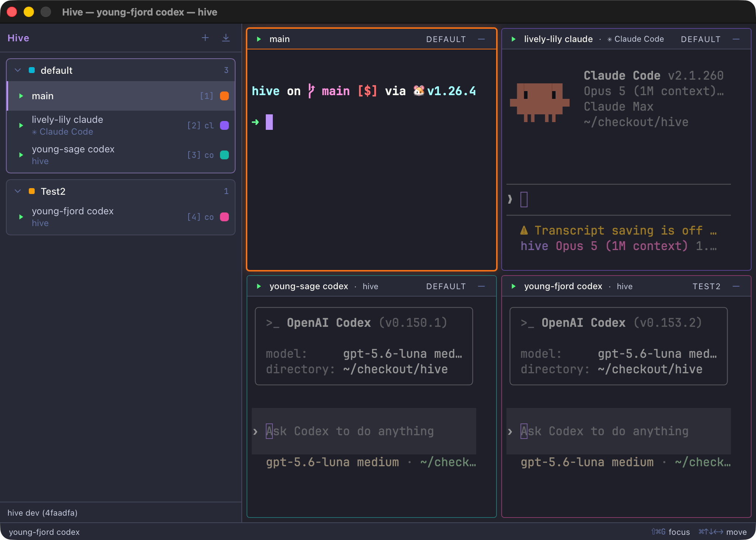
Task: Click the [4] co tag on young-fjord row
Action: 200,217
